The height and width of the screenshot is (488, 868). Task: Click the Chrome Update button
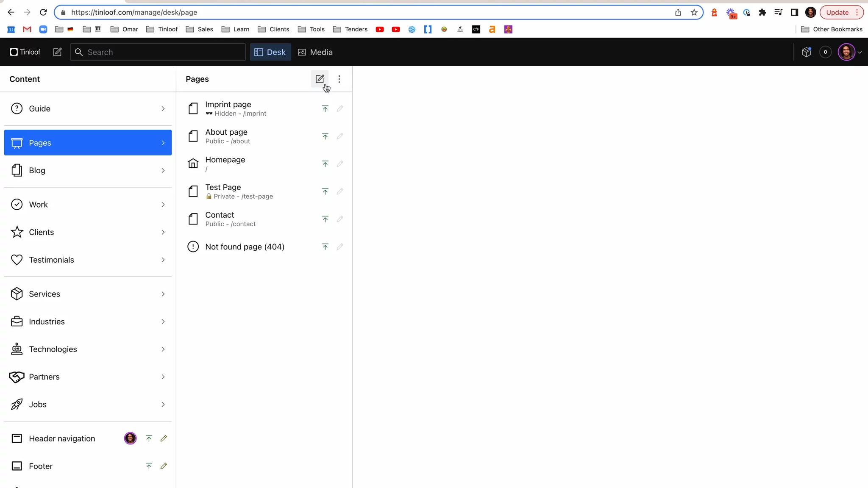point(841,12)
